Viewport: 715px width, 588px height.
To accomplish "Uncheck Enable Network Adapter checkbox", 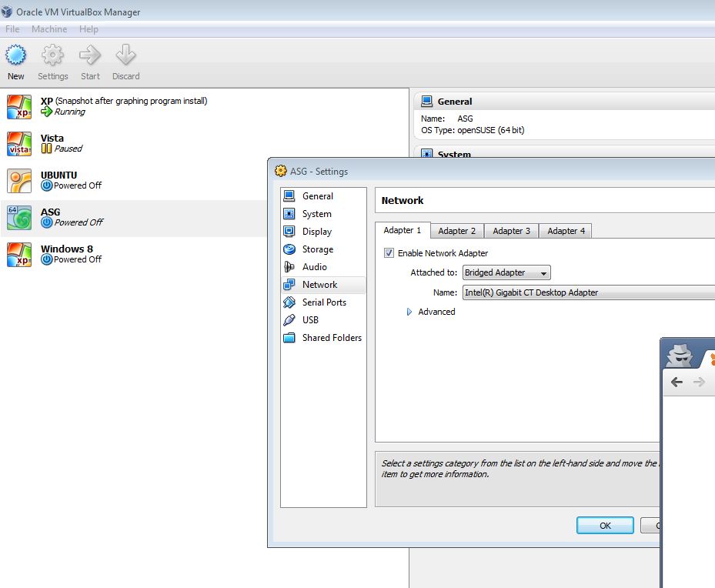I will coord(389,253).
